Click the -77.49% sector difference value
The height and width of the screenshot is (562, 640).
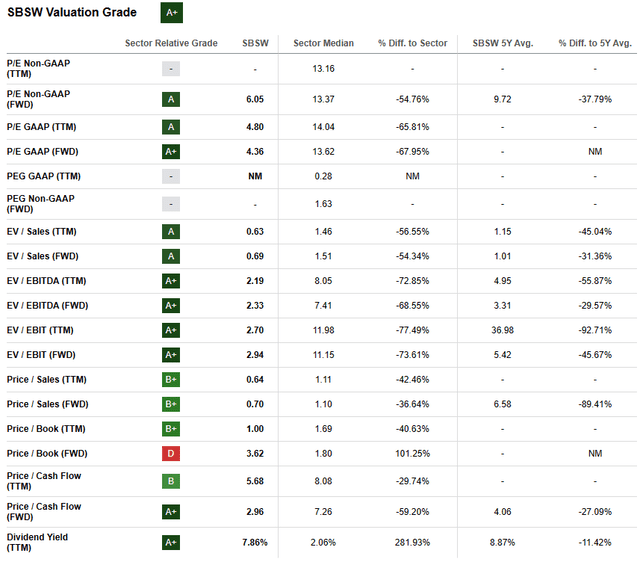(413, 330)
